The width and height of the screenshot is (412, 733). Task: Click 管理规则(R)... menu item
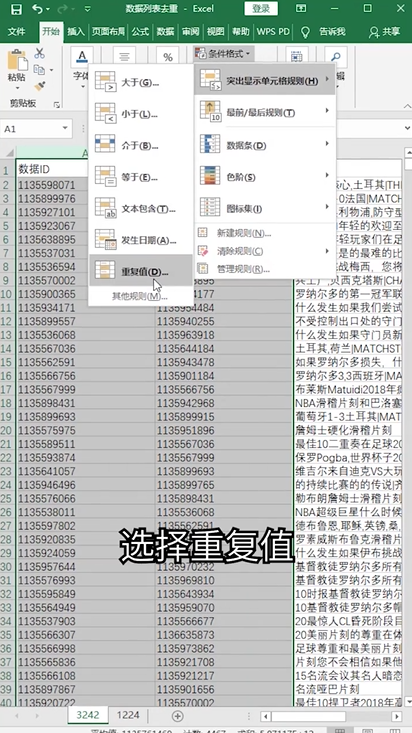click(x=265, y=269)
